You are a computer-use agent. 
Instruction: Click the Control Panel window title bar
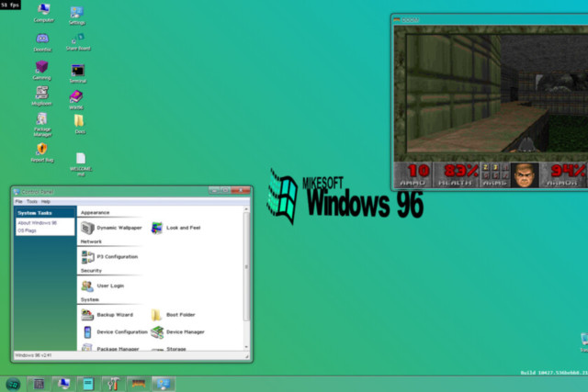click(x=110, y=192)
